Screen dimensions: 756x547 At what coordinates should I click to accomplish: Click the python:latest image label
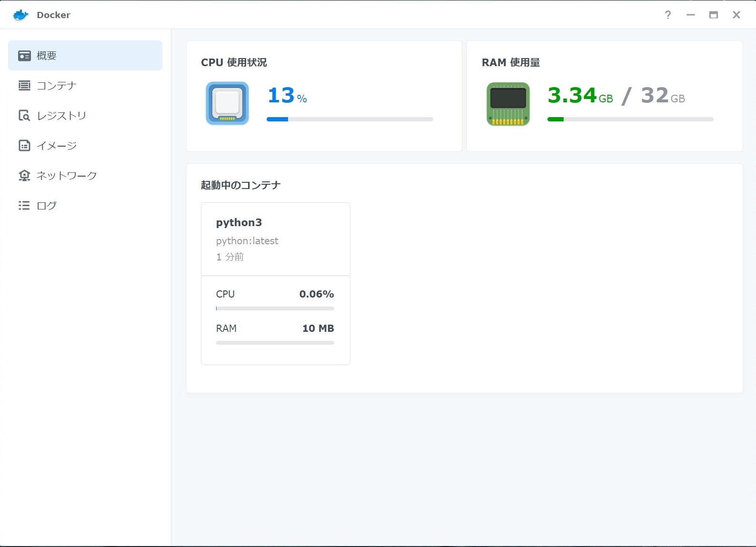click(x=247, y=241)
